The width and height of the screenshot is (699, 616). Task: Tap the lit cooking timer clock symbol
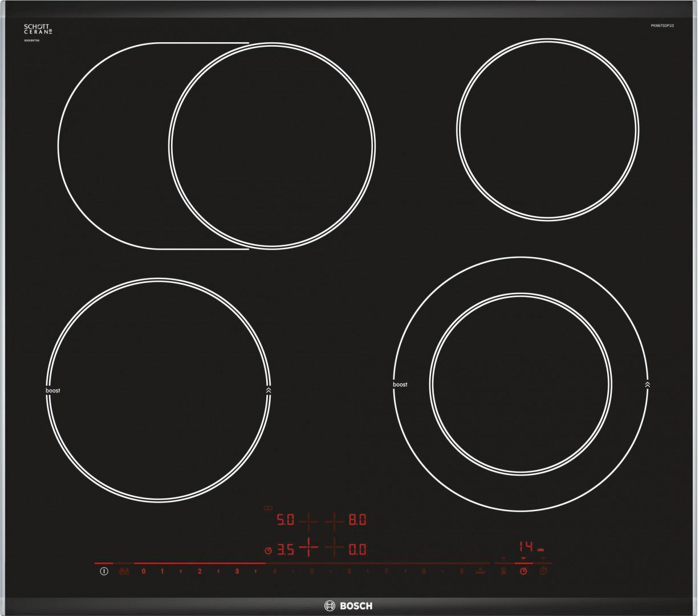(x=523, y=571)
